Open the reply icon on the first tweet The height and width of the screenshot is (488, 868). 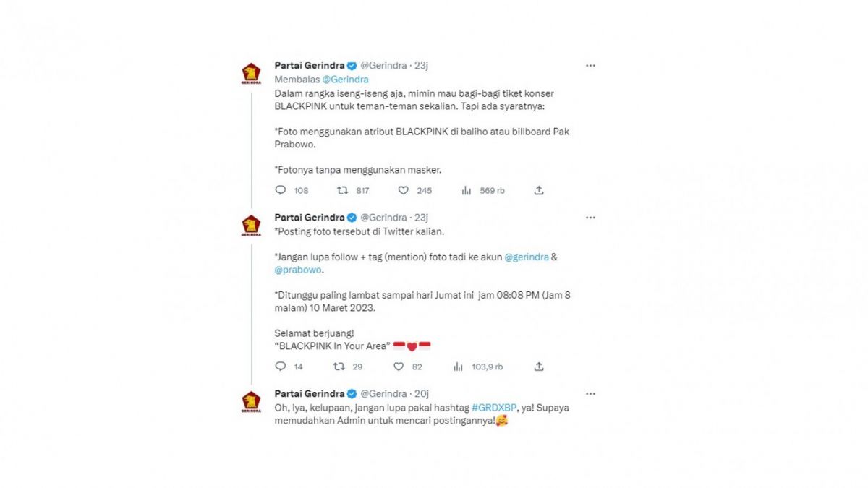pyautogui.click(x=280, y=190)
